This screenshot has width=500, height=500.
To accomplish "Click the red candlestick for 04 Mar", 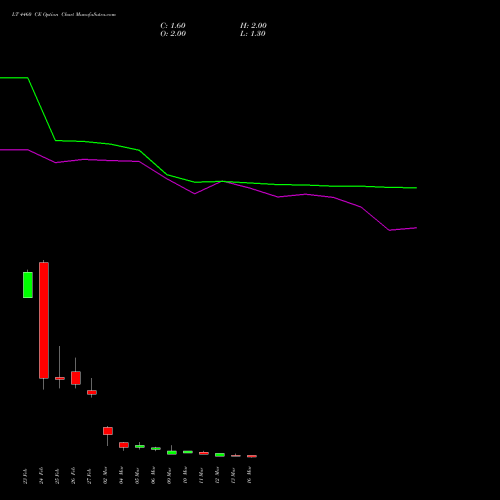I will point(124,445).
